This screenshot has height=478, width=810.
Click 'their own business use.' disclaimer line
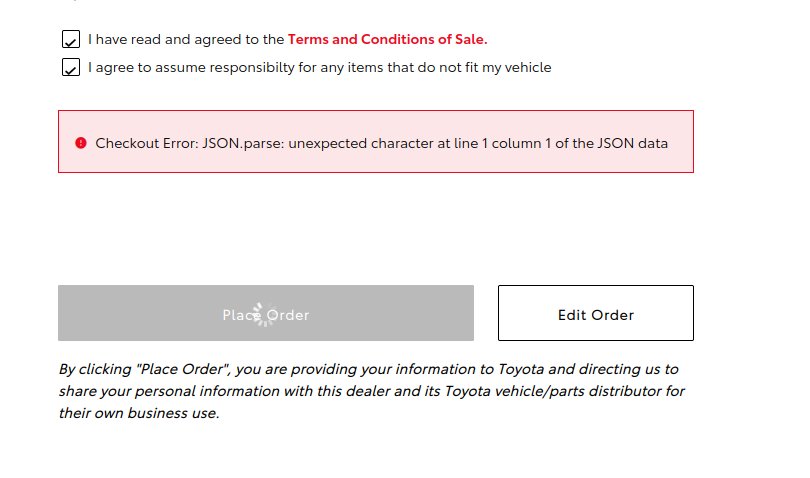(x=139, y=413)
